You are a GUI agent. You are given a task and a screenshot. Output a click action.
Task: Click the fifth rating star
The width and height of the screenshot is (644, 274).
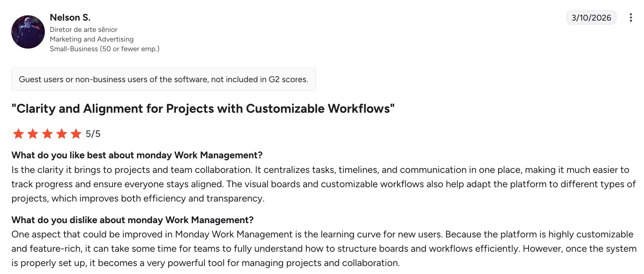76,134
